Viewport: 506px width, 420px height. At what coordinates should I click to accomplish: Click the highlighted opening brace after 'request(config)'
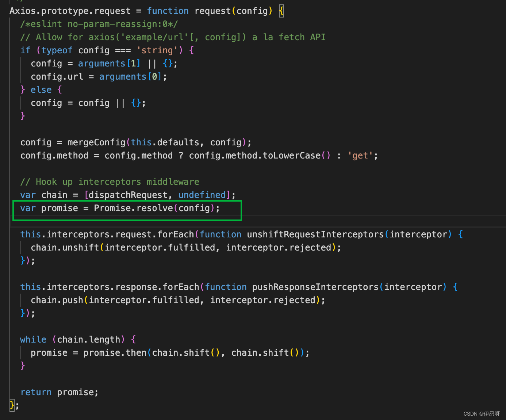(x=281, y=11)
